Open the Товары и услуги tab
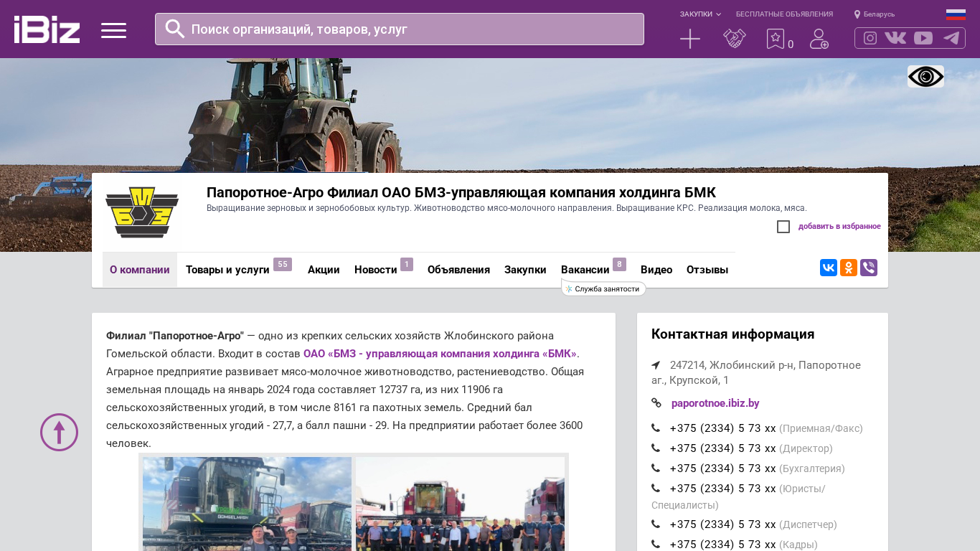The width and height of the screenshot is (980, 551). (x=227, y=270)
